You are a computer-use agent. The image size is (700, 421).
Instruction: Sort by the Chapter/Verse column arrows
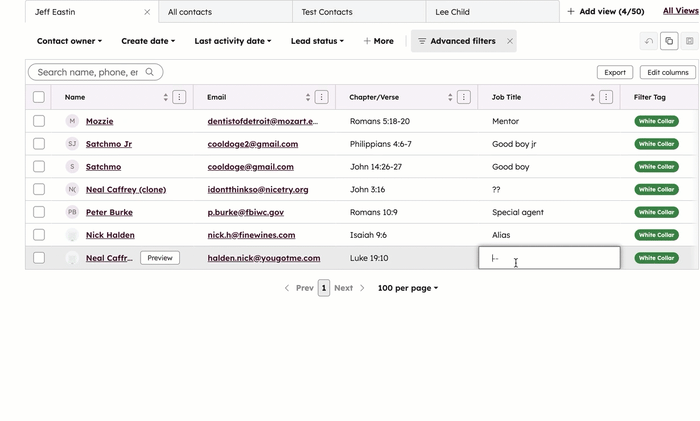(451, 97)
